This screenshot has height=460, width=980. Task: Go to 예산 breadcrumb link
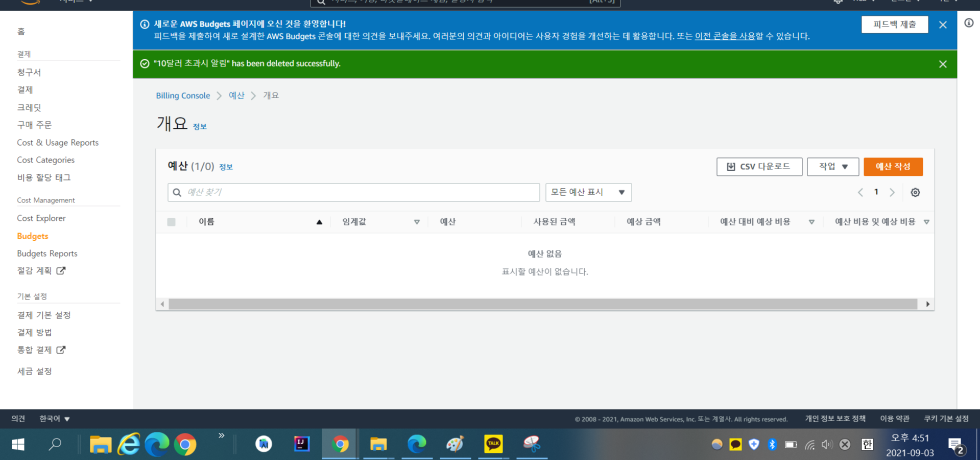236,96
